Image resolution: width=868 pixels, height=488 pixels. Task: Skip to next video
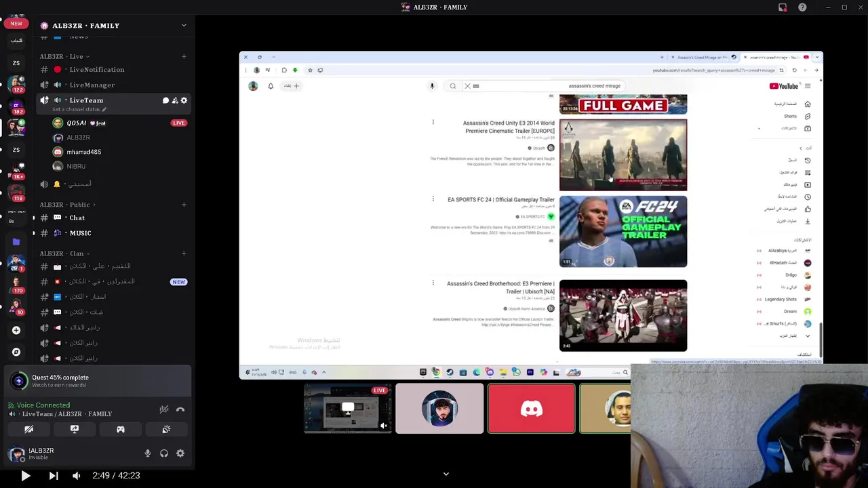[x=54, y=476]
